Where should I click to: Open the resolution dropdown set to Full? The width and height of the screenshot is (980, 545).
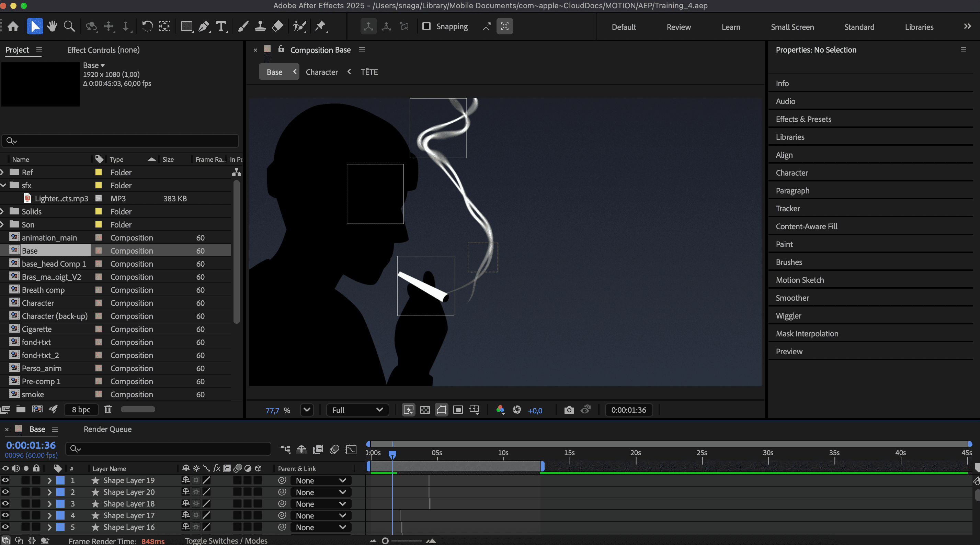point(357,410)
